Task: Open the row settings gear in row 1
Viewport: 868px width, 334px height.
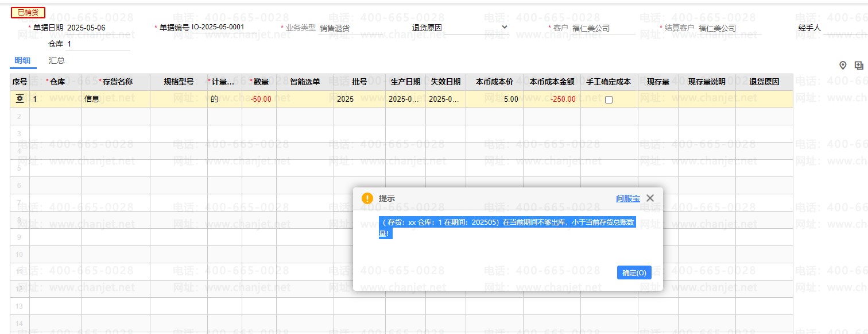Action: pos(20,99)
